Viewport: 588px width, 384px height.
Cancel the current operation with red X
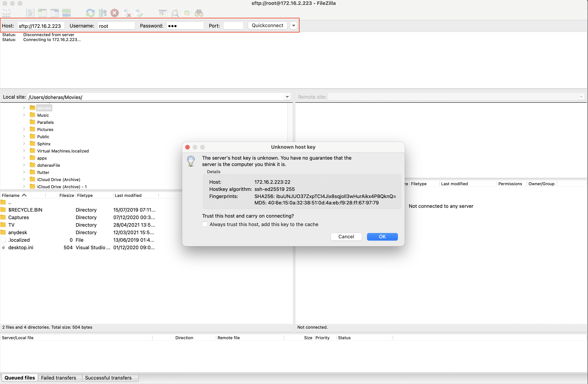[x=114, y=13]
